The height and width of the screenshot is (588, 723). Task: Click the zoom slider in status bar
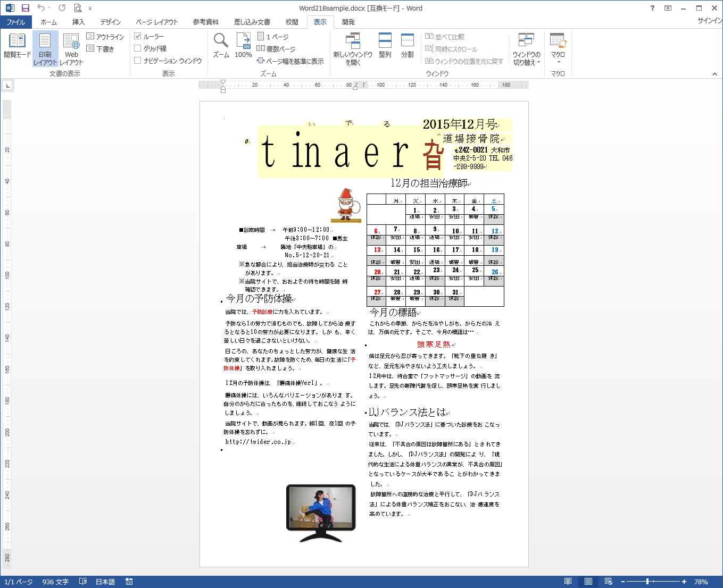(x=647, y=582)
